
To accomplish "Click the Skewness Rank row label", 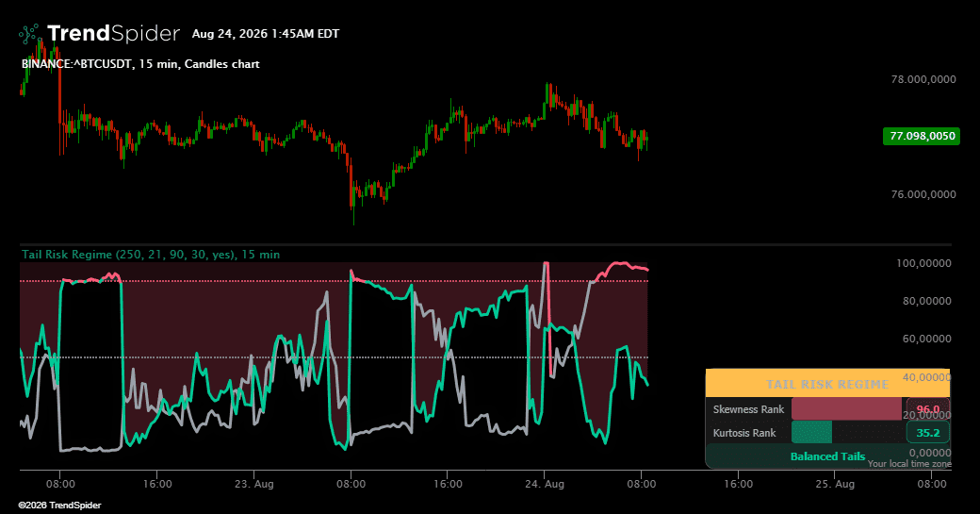I will [x=748, y=409].
